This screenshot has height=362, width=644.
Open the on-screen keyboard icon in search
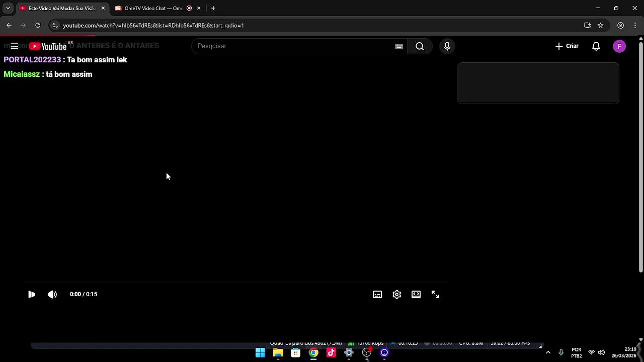(x=399, y=46)
